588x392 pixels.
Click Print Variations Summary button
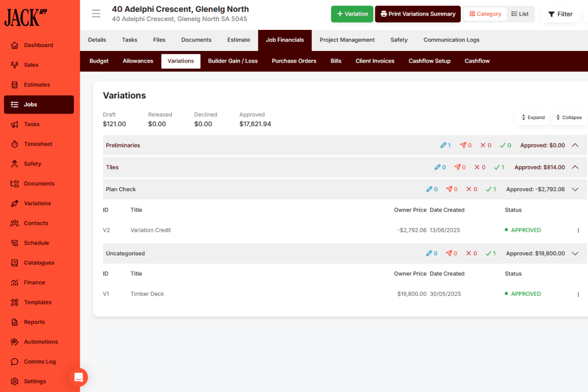417,14
